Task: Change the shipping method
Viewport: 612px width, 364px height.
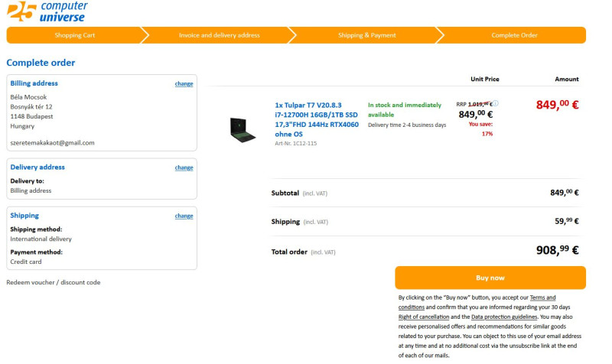Action: point(184,216)
